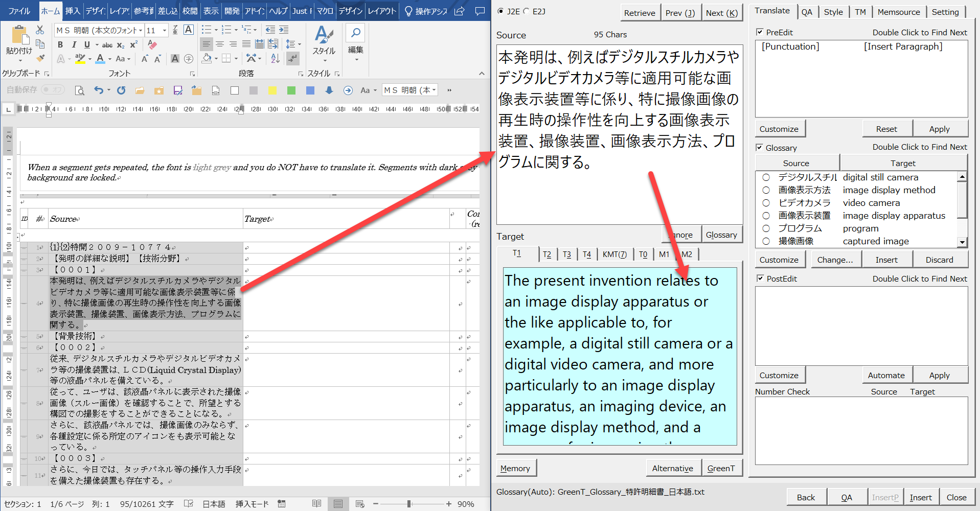Open the KMT(7) translation tab
The image size is (980, 511).
click(x=614, y=254)
